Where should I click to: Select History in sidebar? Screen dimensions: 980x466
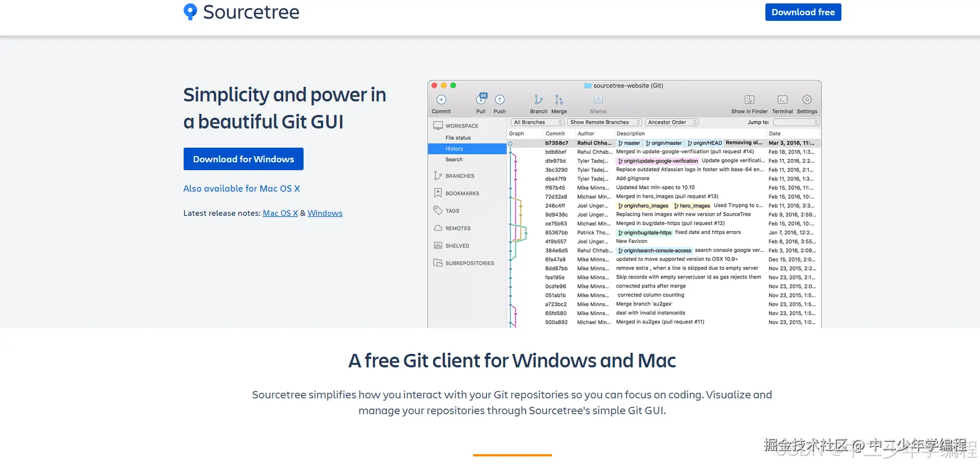tap(467, 149)
